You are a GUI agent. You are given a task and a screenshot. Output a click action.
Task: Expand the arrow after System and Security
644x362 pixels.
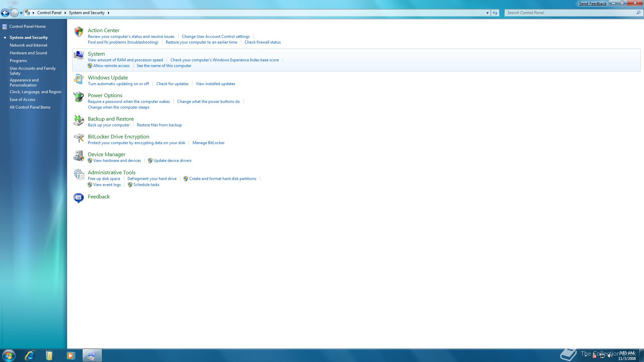pyautogui.click(x=108, y=13)
